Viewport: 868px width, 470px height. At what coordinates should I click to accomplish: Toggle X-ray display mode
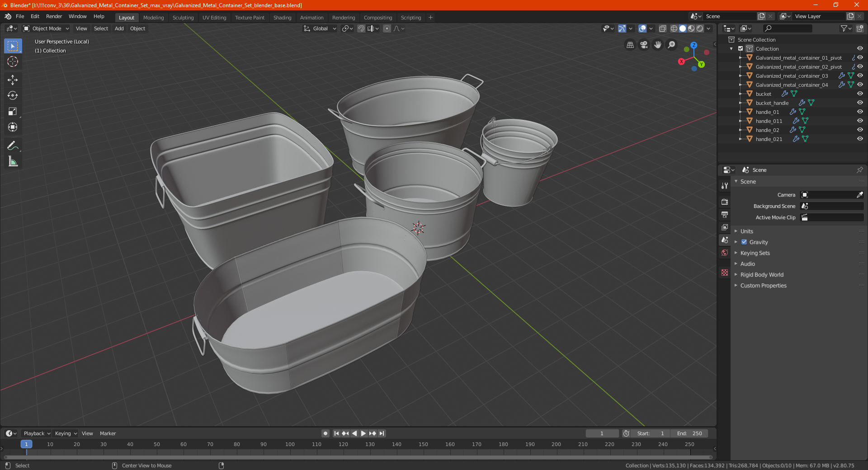[x=662, y=28]
